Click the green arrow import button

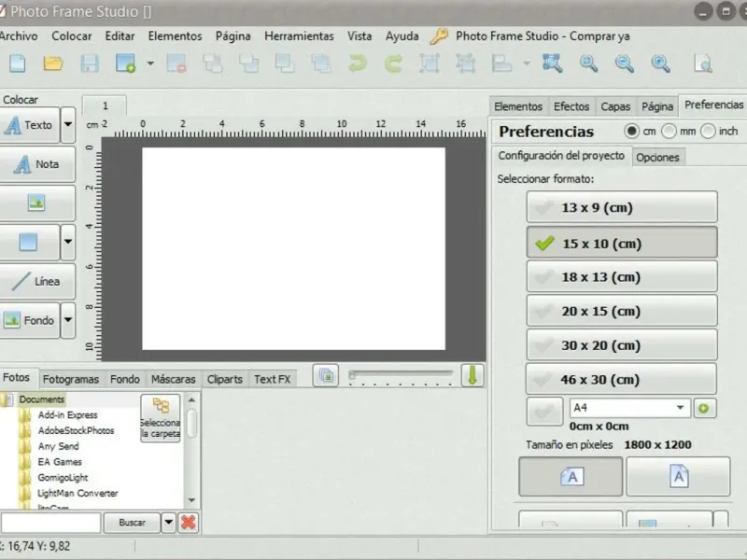tap(472, 375)
